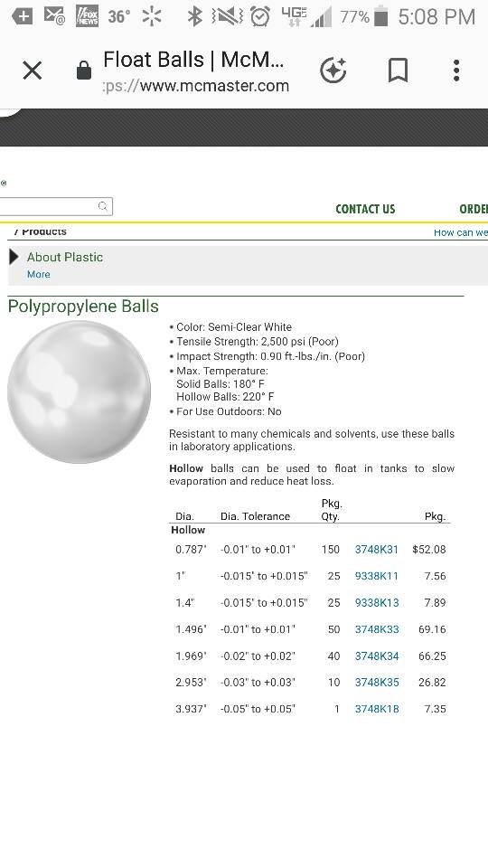Tap the Bluetooth status icon
The image size is (488, 868).
coord(194,16)
